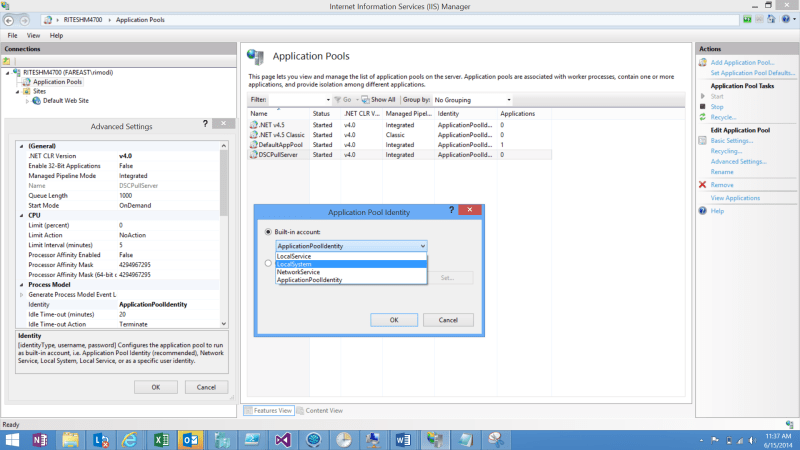This screenshot has width=800, height=450.
Task: Click the Set Application Pool Defaults link
Action: pos(753,73)
